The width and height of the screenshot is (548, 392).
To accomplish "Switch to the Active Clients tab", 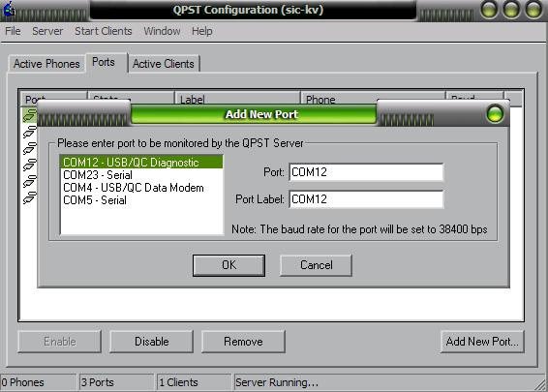I will (x=164, y=64).
